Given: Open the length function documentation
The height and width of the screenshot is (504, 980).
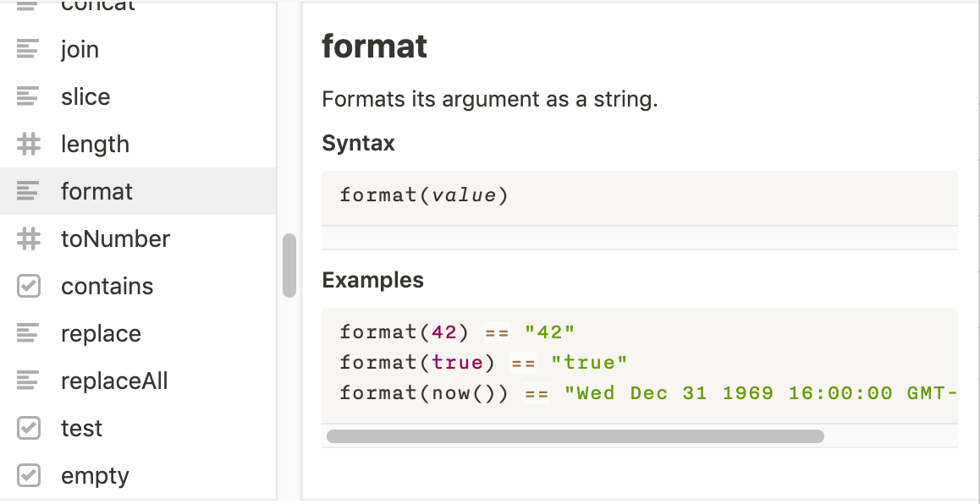Looking at the screenshot, I should pyautogui.click(x=95, y=144).
